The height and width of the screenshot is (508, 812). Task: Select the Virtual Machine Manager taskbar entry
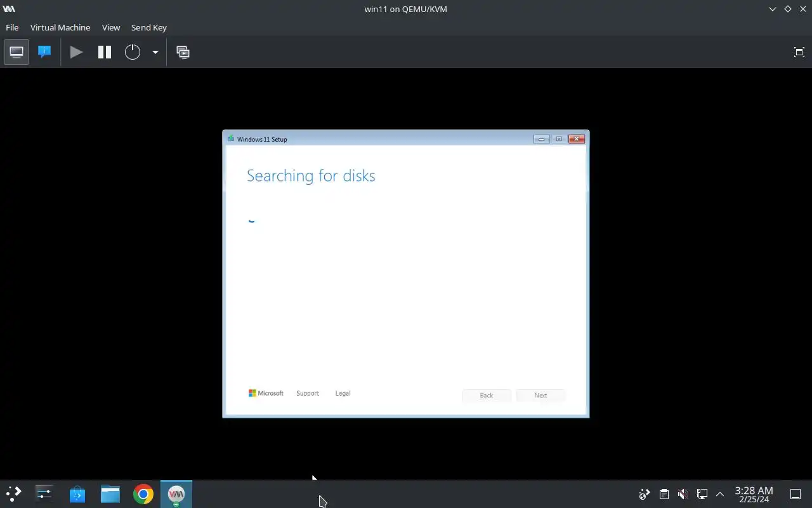click(176, 494)
